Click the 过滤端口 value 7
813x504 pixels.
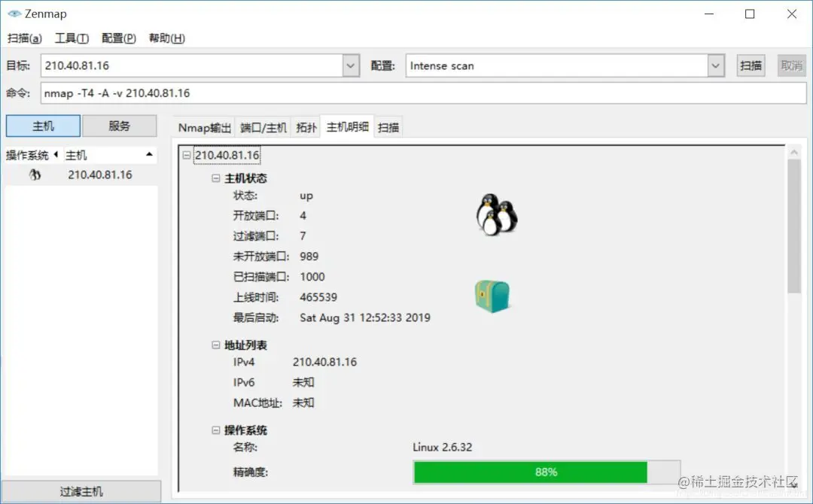point(303,236)
